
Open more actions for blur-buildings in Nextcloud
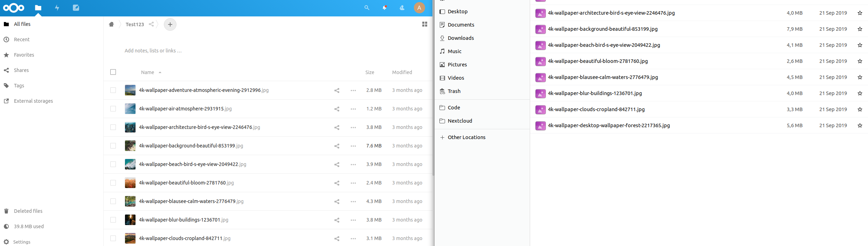[x=353, y=220]
